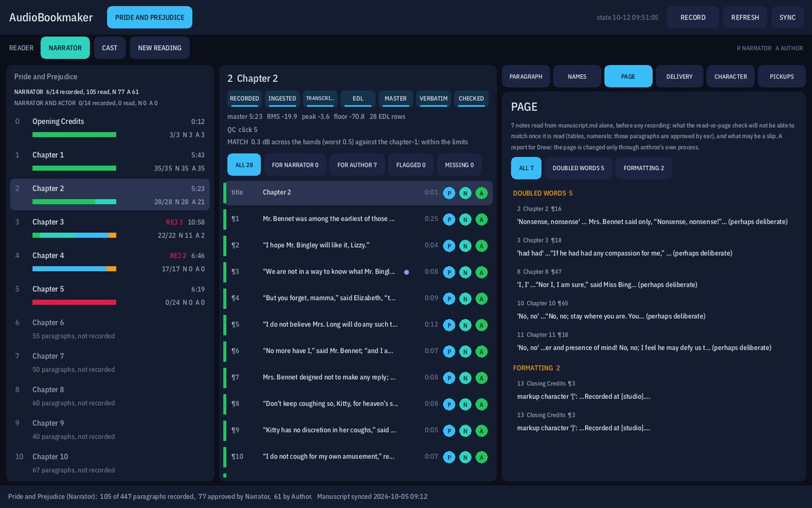The width and height of the screenshot is (812, 508).
Task: Click the Record button
Action: pos(693,18)
